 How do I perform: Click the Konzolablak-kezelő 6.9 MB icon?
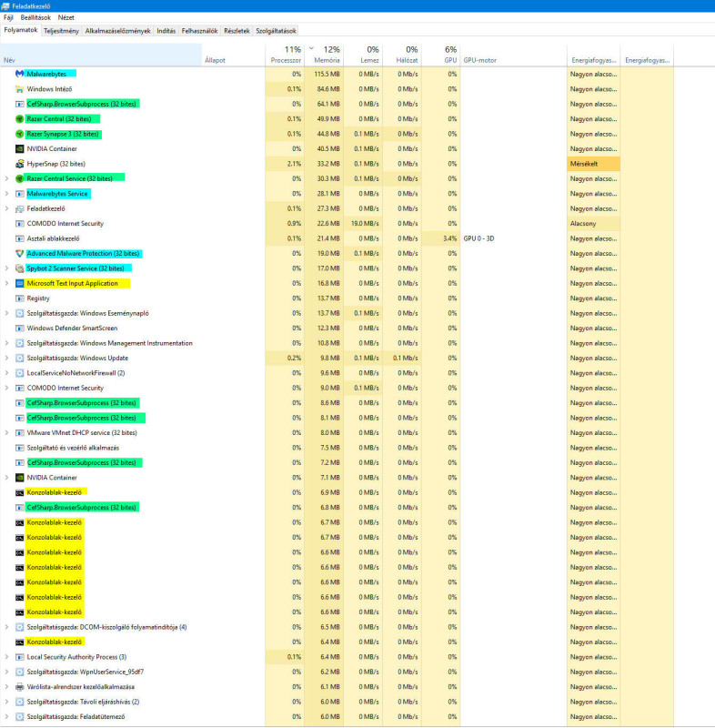pos(19,492)
